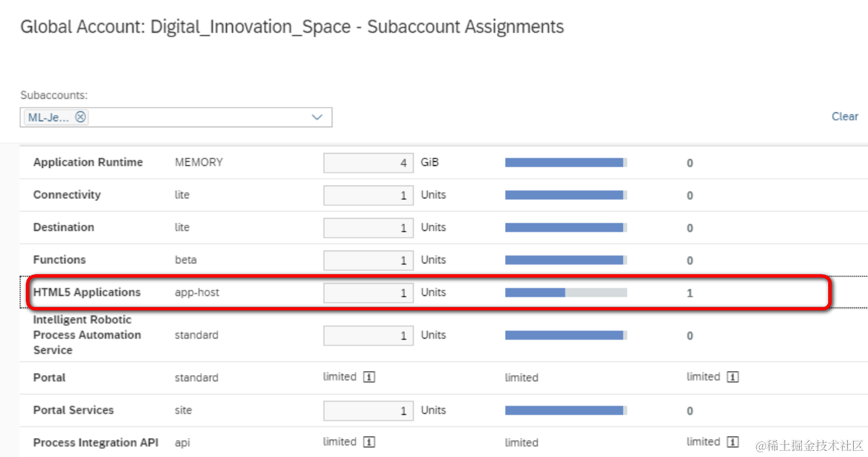Click the Portal Services units input field

368,411
